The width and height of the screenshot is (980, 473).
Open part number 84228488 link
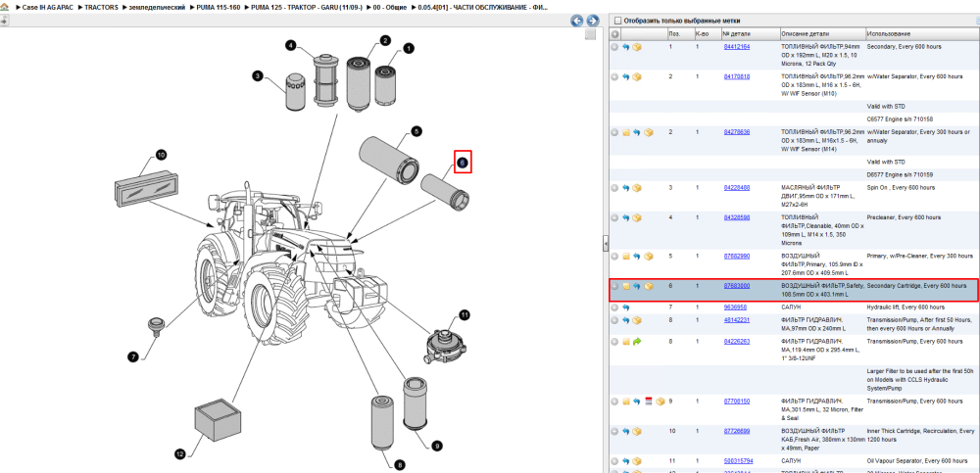click(x=737, y=187)
